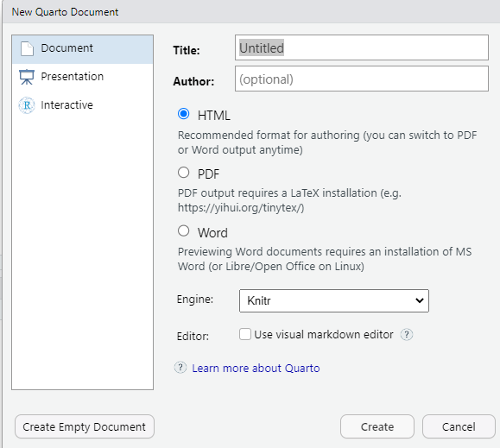Click the https://yihui.org/tinytex/ text
Image resolution: width=500 pixels, height=448 pixels.
click(x=241, y=208)
